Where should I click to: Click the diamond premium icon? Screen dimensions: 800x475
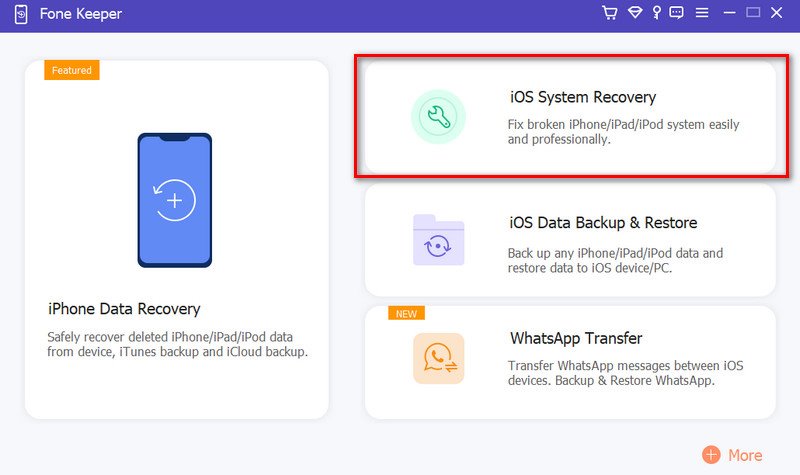[x=634, y=13]
